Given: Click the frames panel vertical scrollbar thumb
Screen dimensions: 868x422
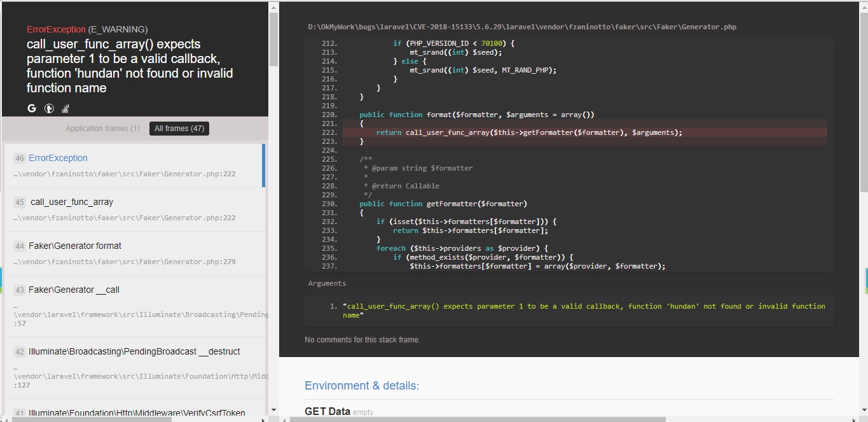Looking at the screenshot, I should coord(273,39).
